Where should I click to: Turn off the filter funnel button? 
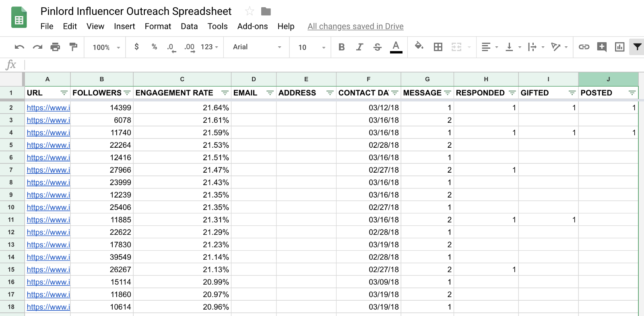pyautogui.click(x=637, y=47)
